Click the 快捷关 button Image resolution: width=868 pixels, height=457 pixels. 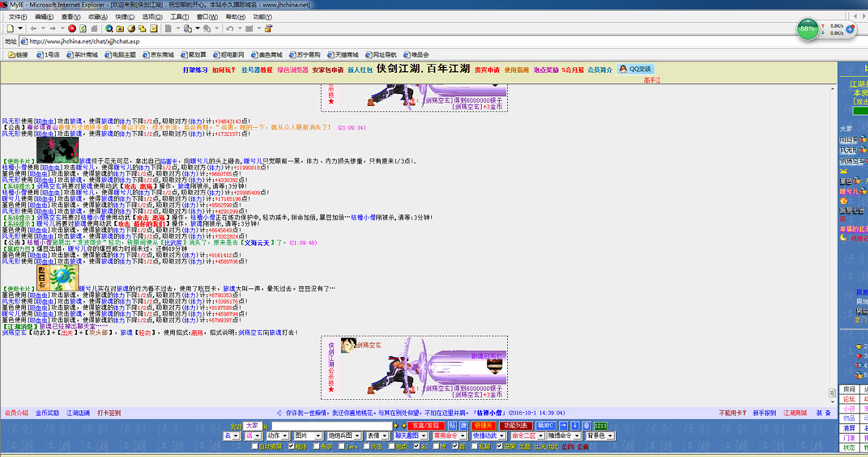click(483, 426)
